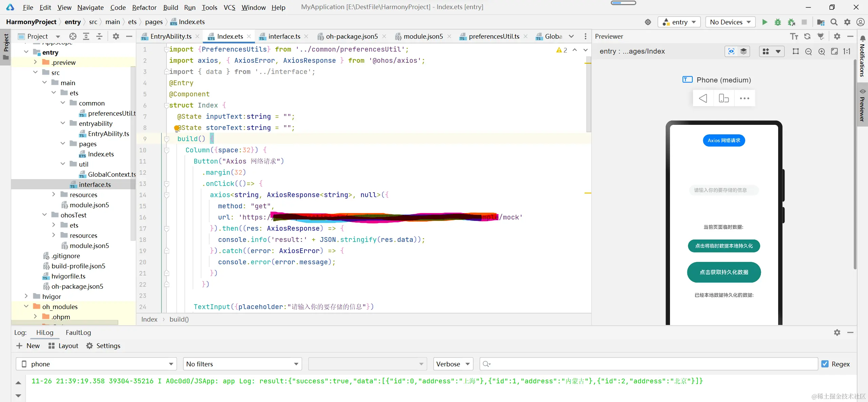The height and width of the screenshot is (402, 868).
Task: Click the green Run button
Action: tap(765, 22)
